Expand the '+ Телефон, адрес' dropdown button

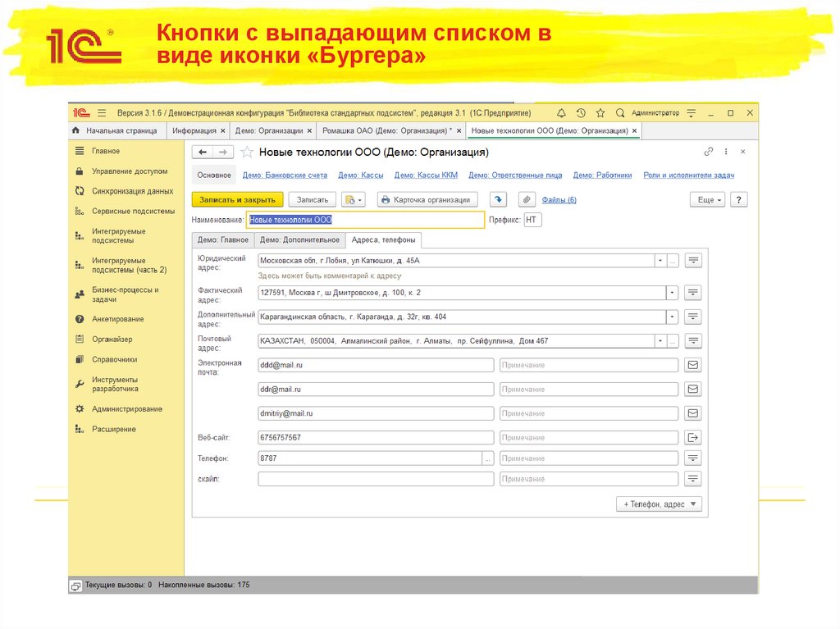[659, 504]
